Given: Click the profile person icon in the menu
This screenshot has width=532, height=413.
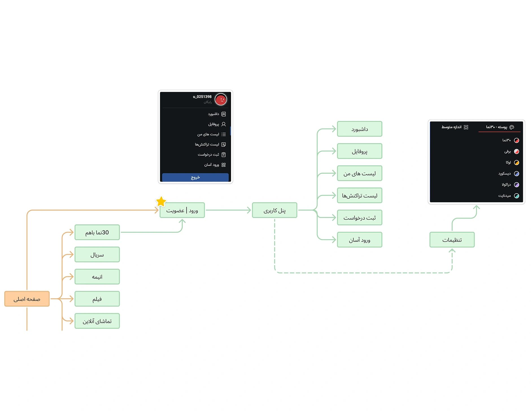Looking at the screenshot, I should point(224,124).
